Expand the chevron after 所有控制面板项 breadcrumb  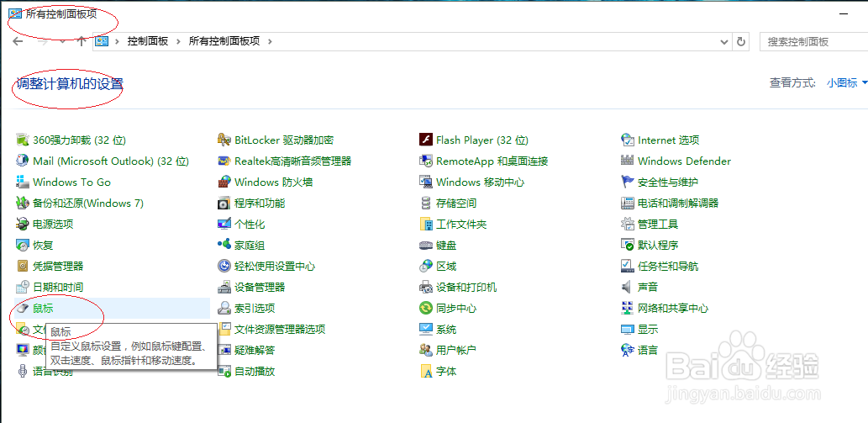270,41
